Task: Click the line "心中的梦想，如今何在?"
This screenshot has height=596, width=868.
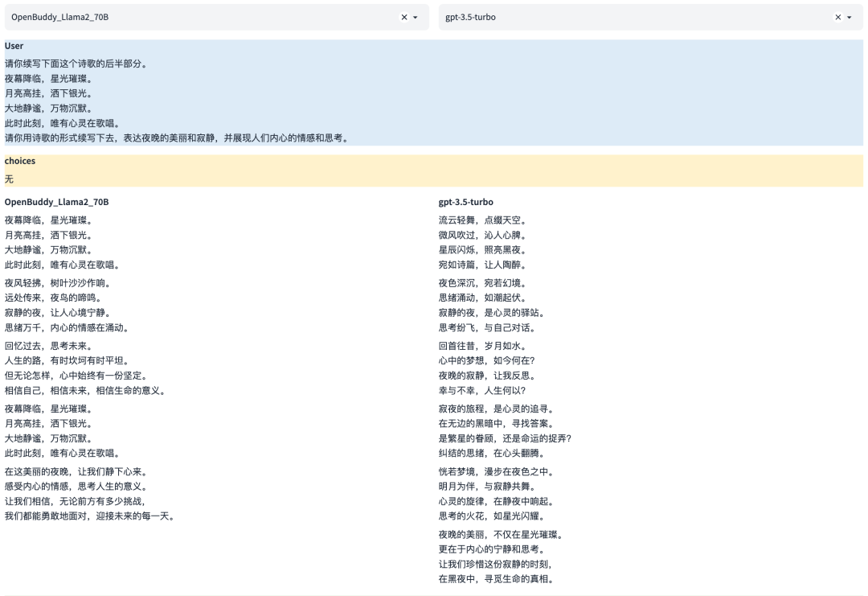Action: click(486, 360)
